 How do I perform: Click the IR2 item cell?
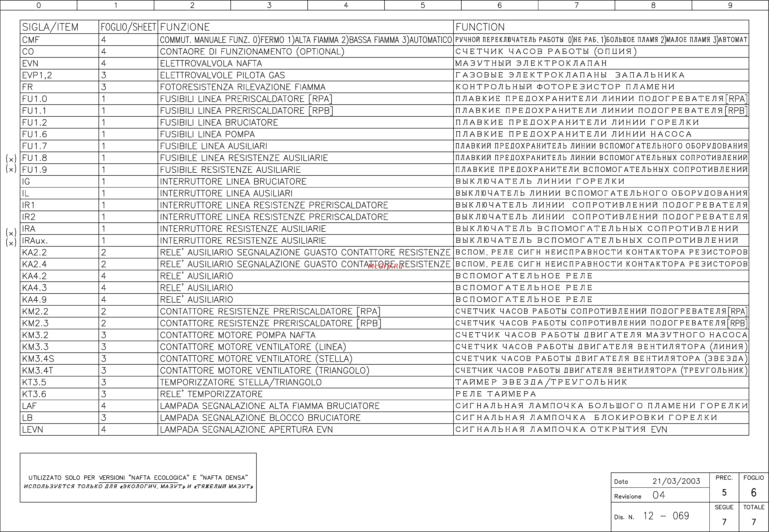click(59, 217)
